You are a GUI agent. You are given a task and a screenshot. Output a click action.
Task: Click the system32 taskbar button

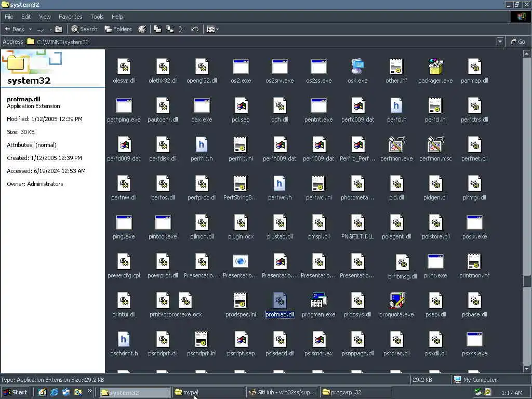135,393
